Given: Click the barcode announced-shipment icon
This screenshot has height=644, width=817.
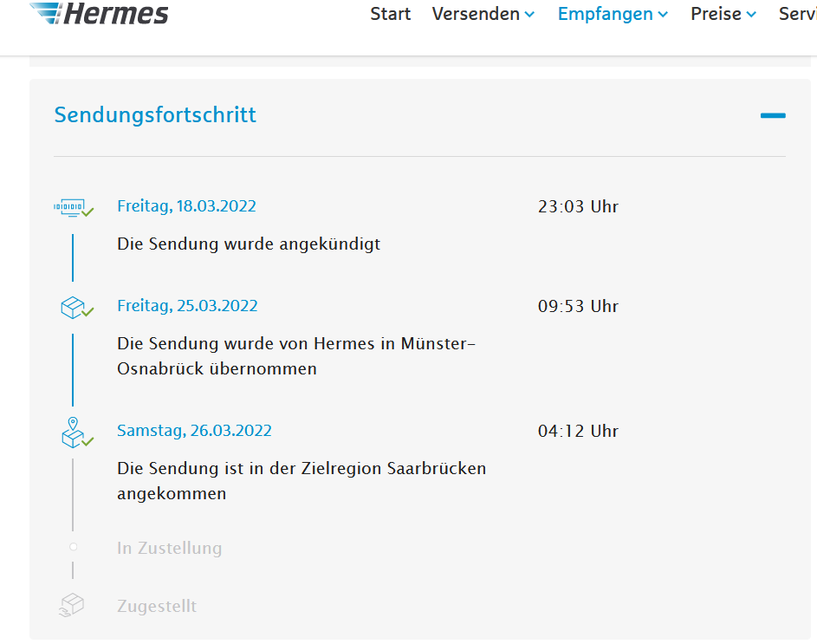Looking at the screenshot, I should [72, 208].
